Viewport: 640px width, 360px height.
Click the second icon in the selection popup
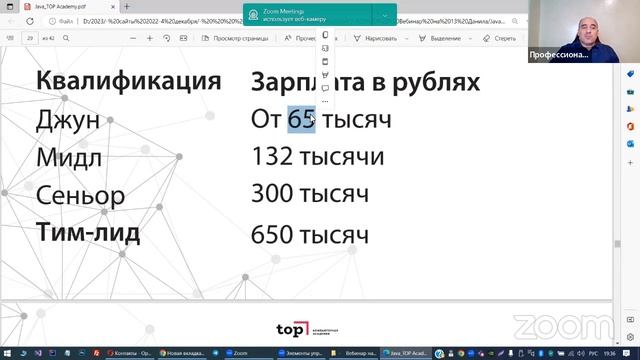(325, 48)
